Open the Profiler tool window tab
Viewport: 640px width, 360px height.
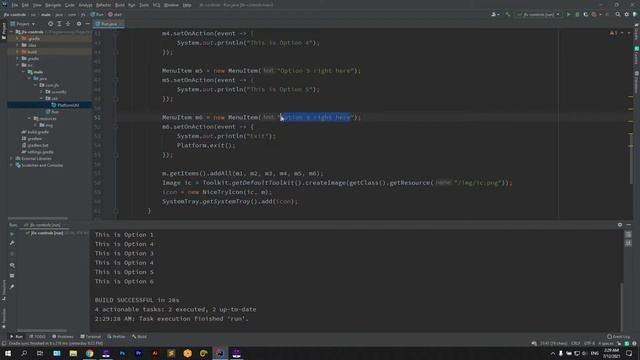point(116,337)
